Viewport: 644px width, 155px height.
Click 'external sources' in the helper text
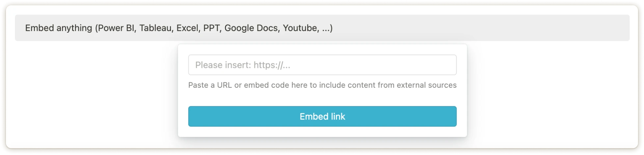tap(426, 85)
